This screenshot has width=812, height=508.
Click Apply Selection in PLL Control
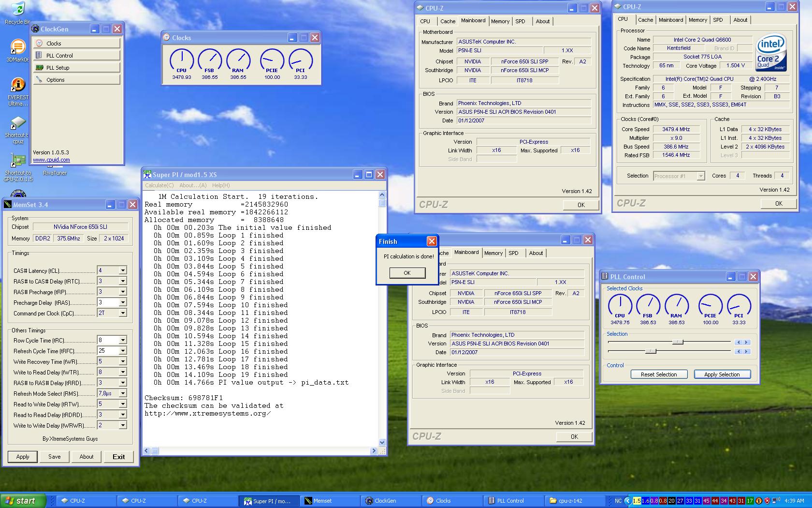point(722,374)
